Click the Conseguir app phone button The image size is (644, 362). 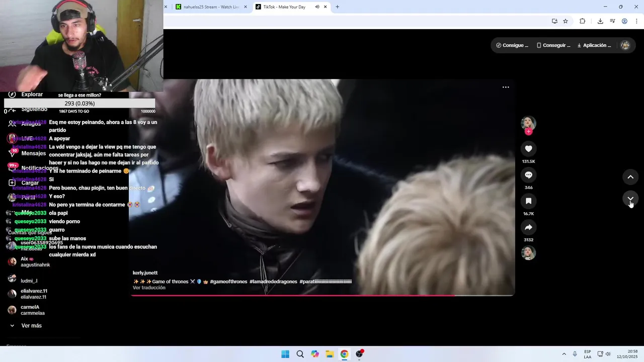[x=553, y=45]
